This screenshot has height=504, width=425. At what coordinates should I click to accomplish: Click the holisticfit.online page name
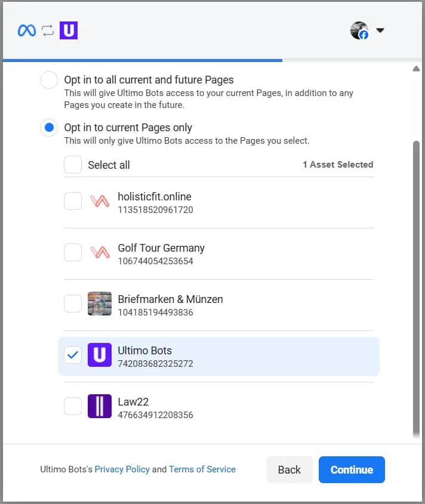[155, 196]
